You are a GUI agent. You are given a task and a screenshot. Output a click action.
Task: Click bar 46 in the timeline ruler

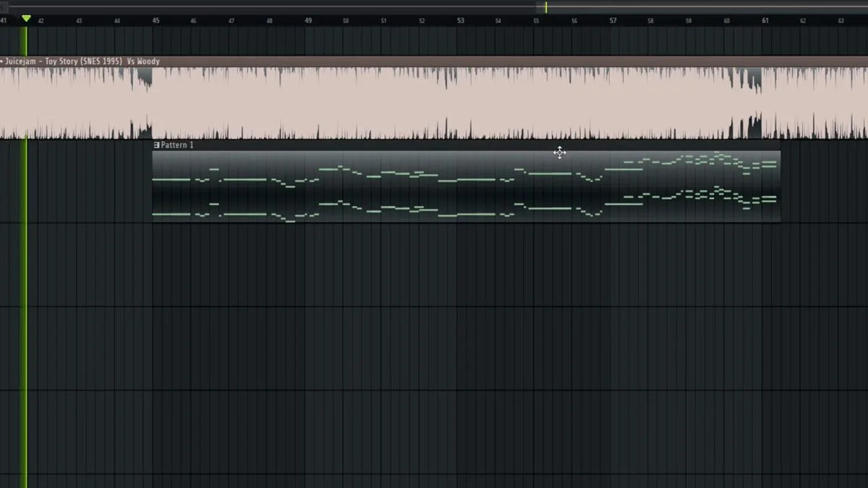193,21
